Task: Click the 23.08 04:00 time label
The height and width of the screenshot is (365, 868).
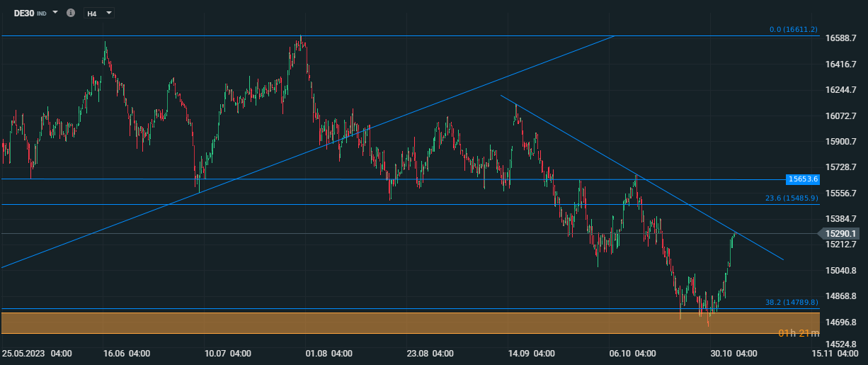Action: pyautogui.click(x=430, y=352)
